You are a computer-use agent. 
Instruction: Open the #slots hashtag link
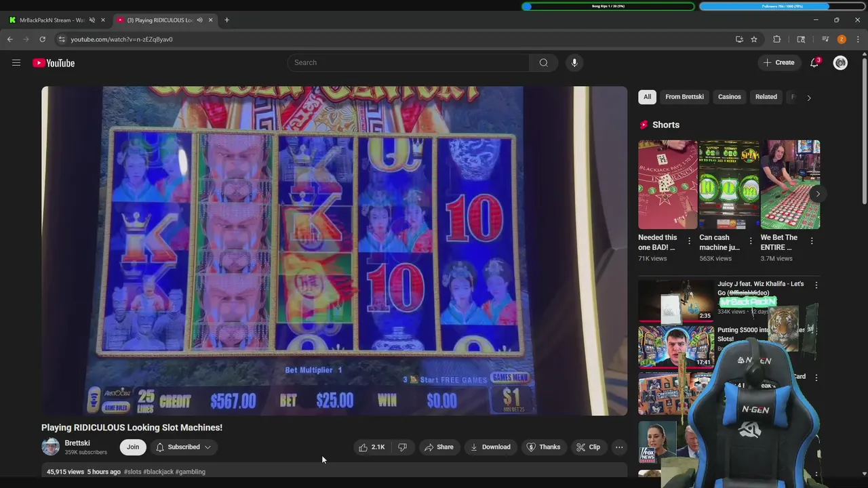(132, 472)
